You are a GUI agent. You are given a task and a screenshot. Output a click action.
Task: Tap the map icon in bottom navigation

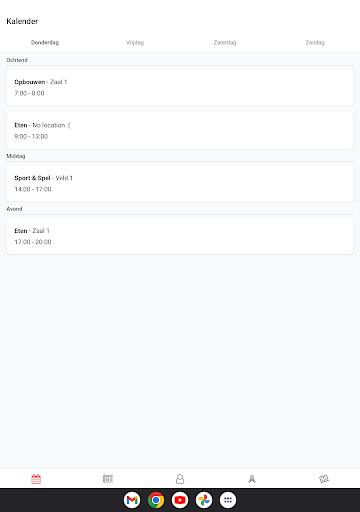tap(108, 479)
